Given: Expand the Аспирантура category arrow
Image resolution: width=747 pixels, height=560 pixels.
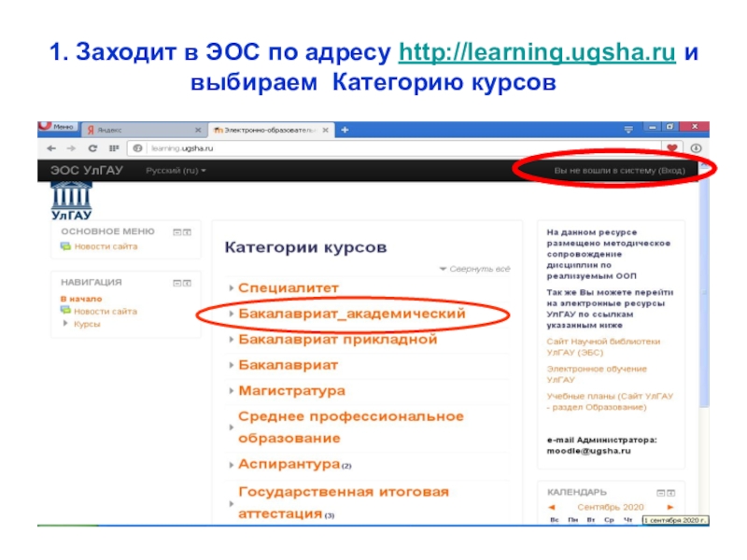Looking at the screenshot, I should [231, 464].
